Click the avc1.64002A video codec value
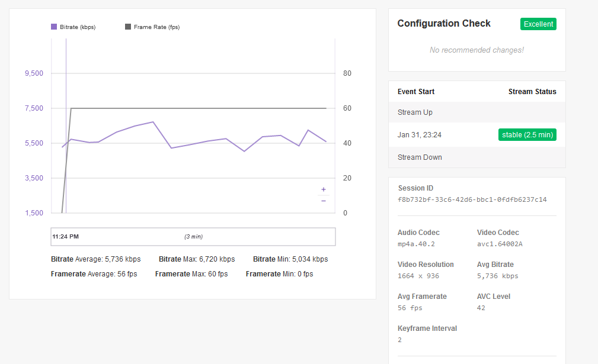This screenshot has height=364, width=598. point(500,244)
